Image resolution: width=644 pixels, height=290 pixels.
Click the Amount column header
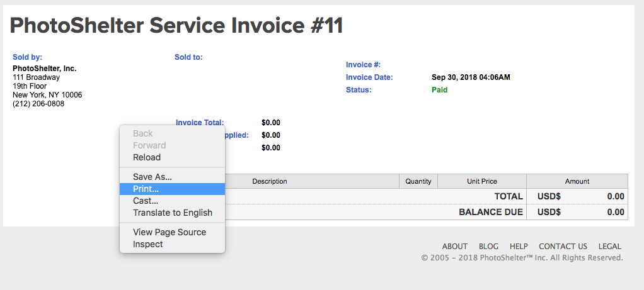pyautogui.click(x=577, y=181)
